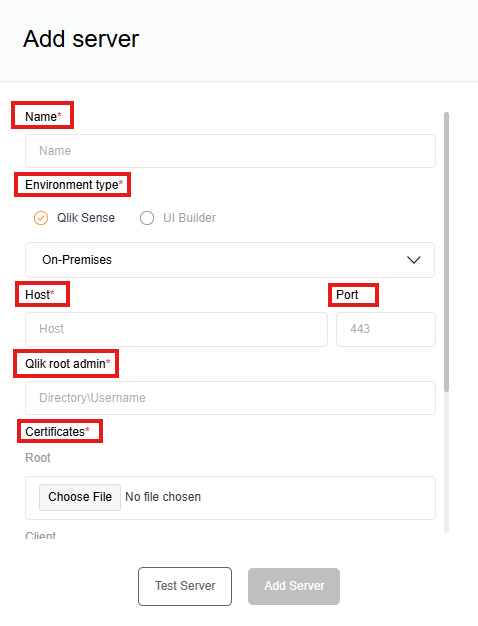The height and width of the screenshot is (626, 478).
Task: Choose the UI Builder environment option
Action: (x=147, y=218)
